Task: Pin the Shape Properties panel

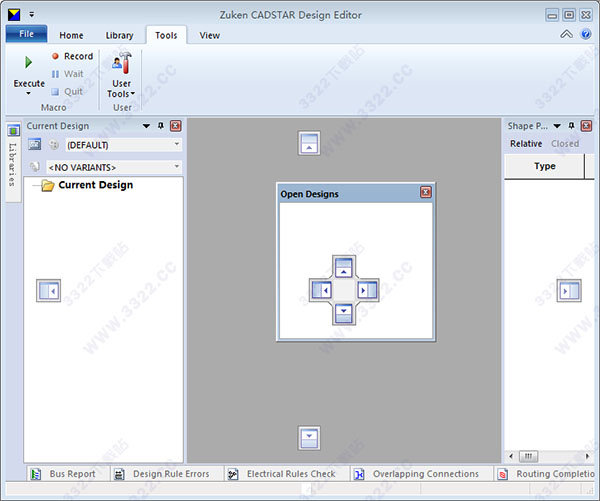Action: [x=571, y=126]
